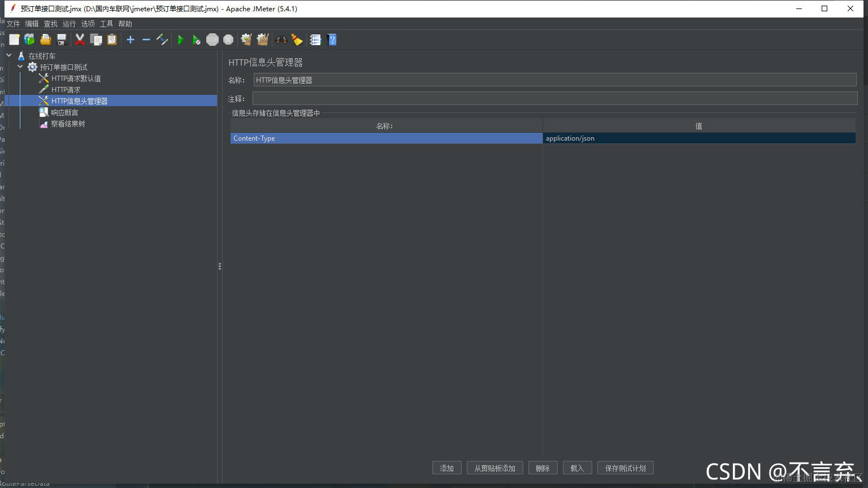Click Start no pauses icon
Screen dimensions: 868x488
click(196, 40)
